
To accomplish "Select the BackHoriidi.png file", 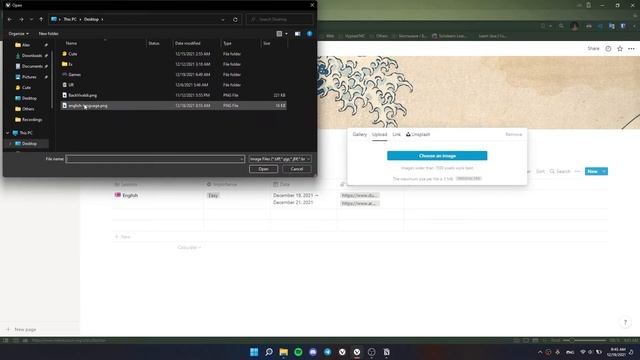I will (173, 95).
